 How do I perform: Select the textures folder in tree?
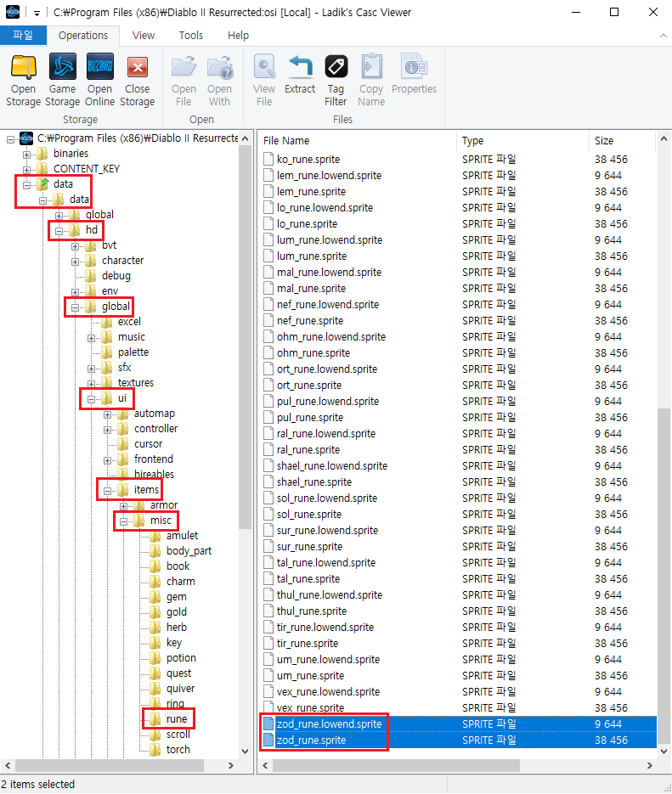click(136, 383)
